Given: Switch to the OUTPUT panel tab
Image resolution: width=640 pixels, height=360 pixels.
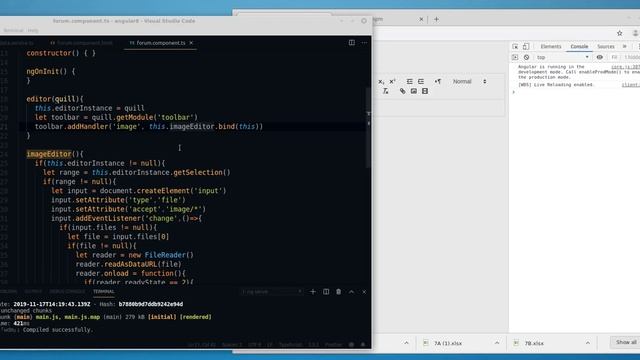Looking at the screenshot, I should point(33,291).
